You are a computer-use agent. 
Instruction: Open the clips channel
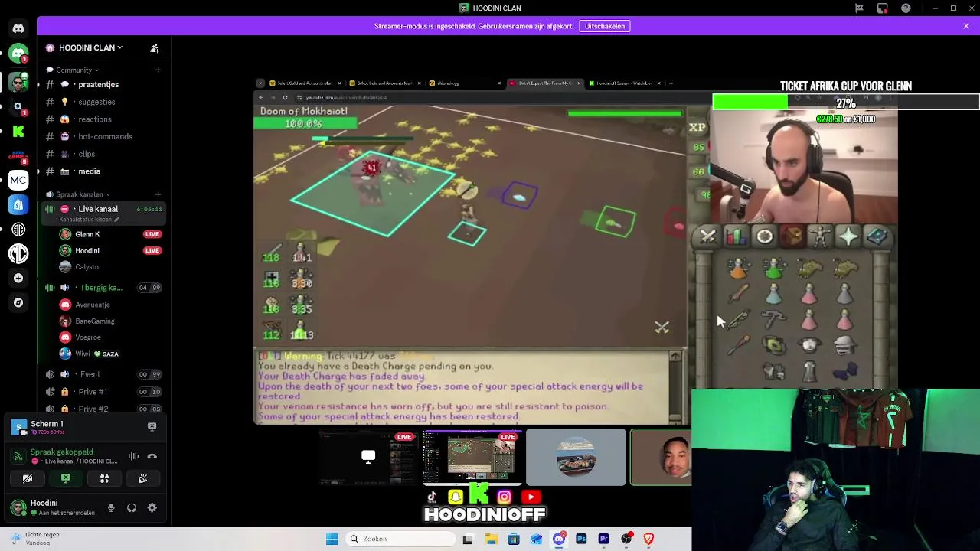point(103,154)
